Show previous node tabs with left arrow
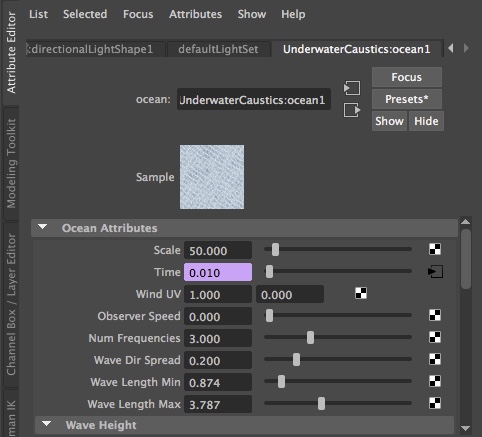 click(x=451, y=48)
